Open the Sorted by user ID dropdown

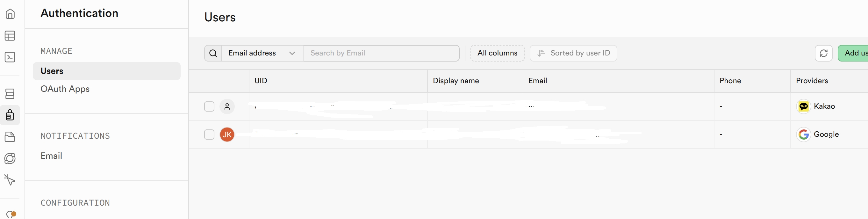point(573,53)
